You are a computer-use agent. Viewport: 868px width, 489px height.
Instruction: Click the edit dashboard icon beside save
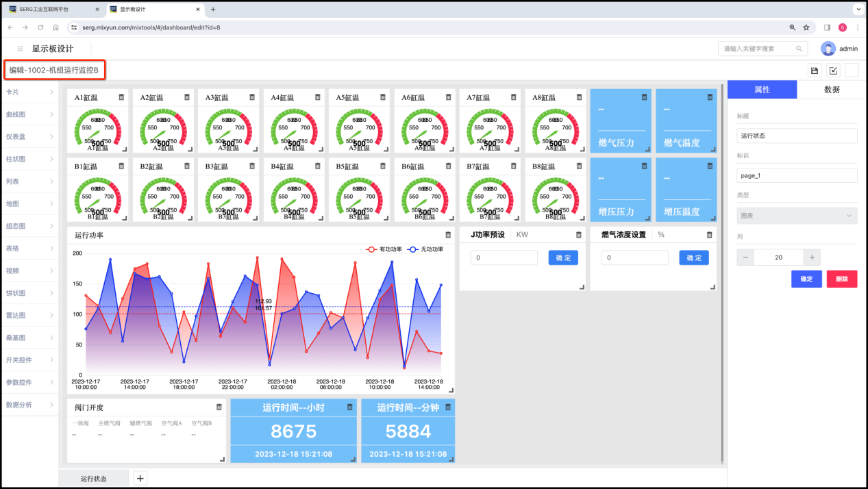(833, 71)
